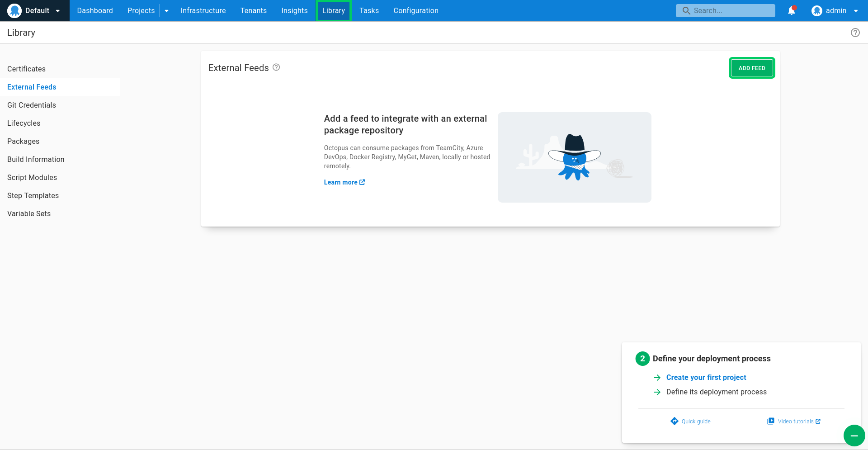Screen dimensions: 868x450
Task: Go to the Dashboard menu
Action: [95, 10]
